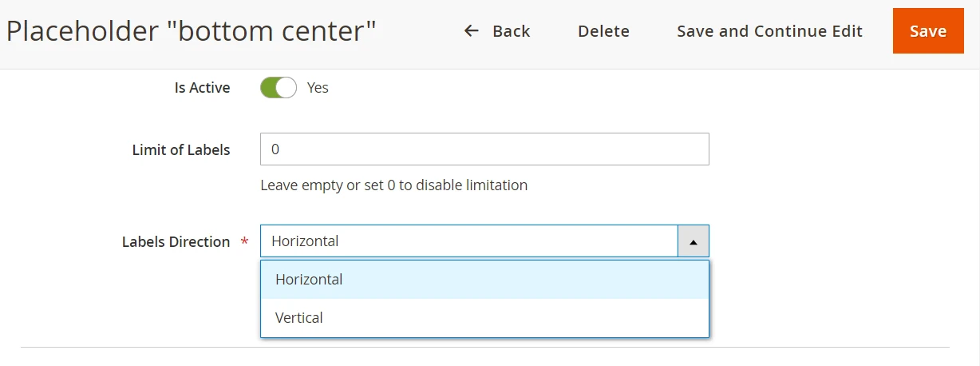Collapse the Labels Direction dropdown via its arrow
Viewport: 980px width, 366px height.
(693, 241)
